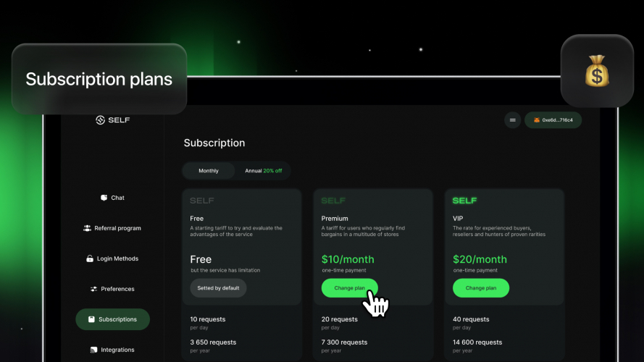Viewport: 644px width, 362px height.
Task: Click the money bag emoji tile
Action: (x=597, y=71)
